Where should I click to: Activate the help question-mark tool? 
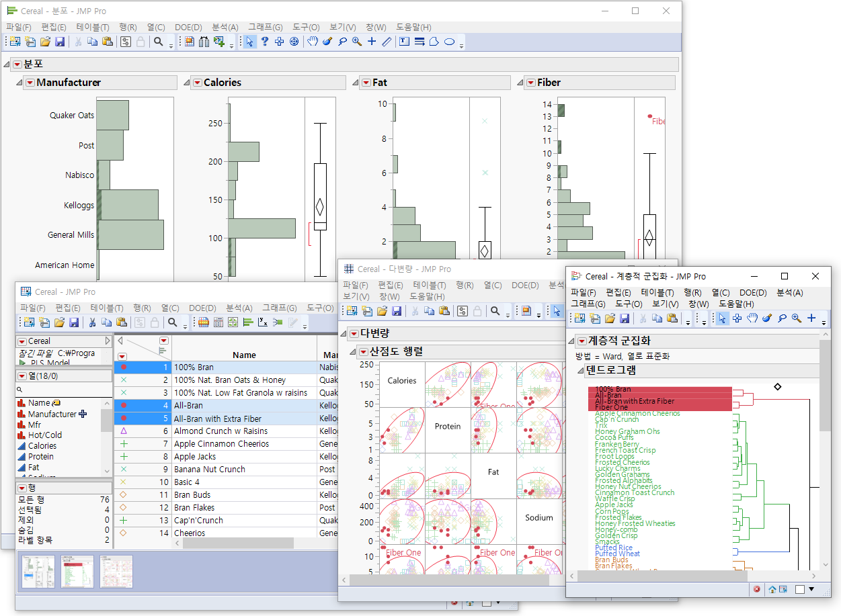[264, 41]
